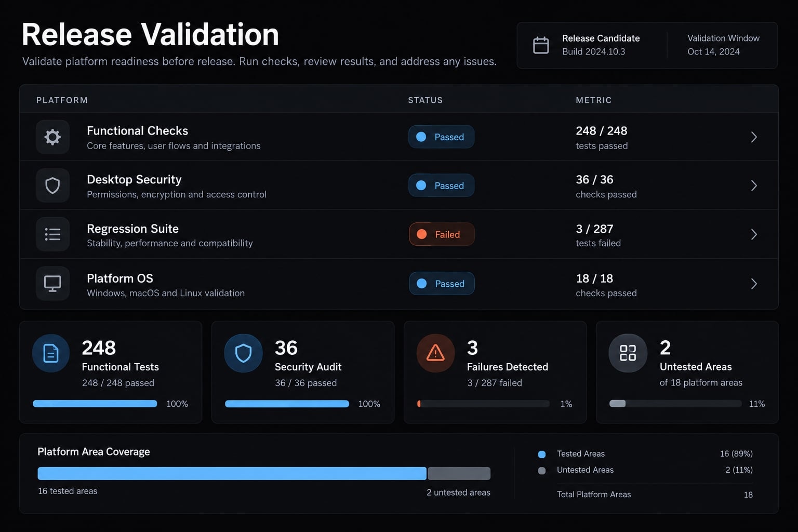Click the STATUS column header

point(425,100)
